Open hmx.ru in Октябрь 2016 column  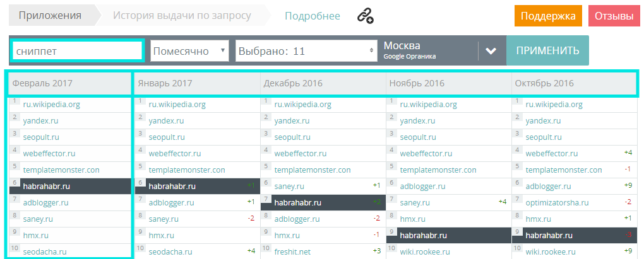(539, 219)
